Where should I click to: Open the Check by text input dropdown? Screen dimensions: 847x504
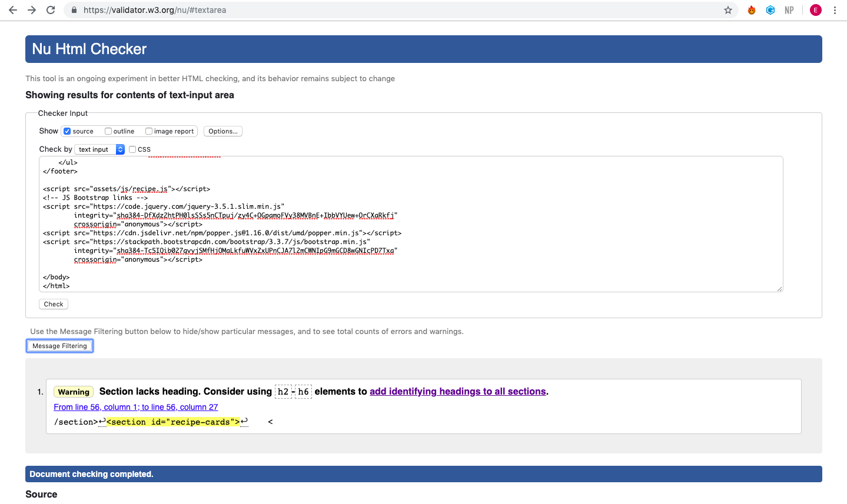click(x=99, y=149)
